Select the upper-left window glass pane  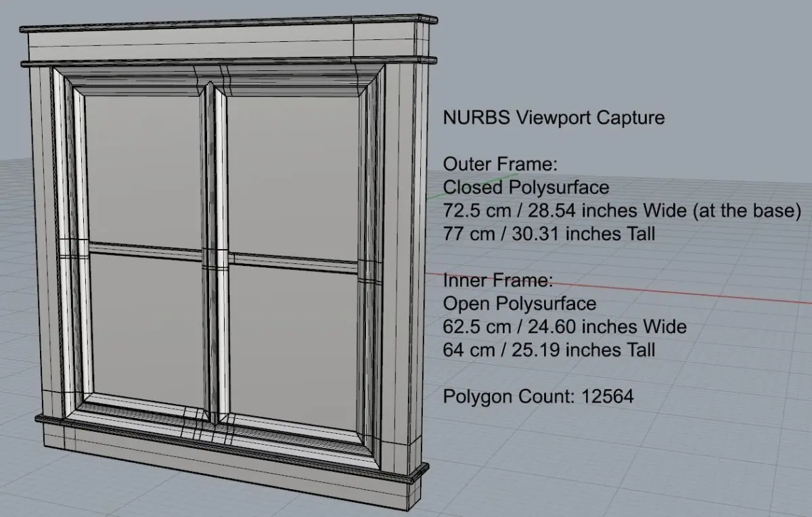[x=144, y=171]
